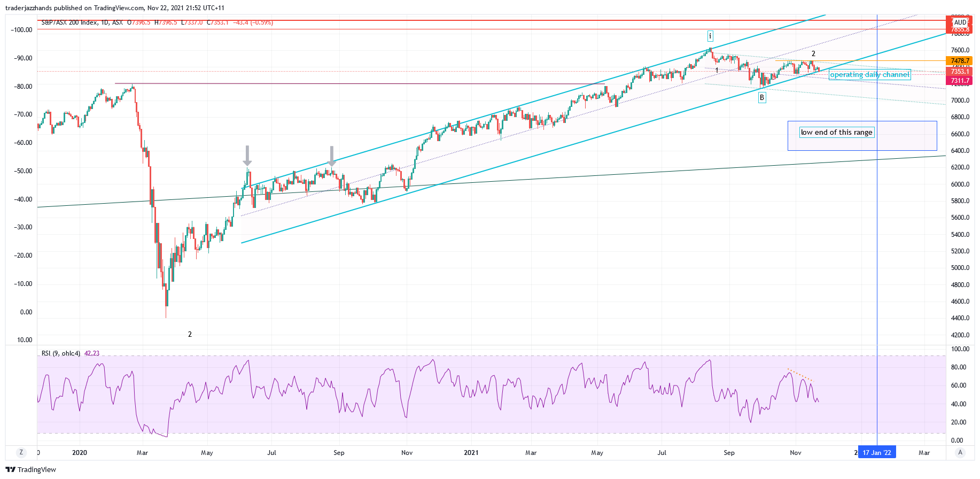Toggle the A auto-scale button at bottom right
Image resolution: width=980 pixels, height=479 pixels.
coord(960,452)
